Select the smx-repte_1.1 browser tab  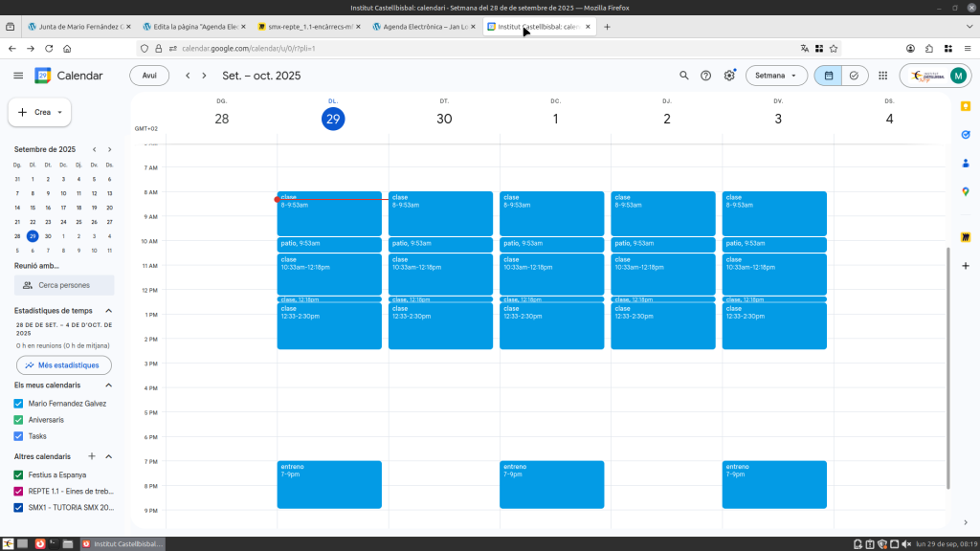click(x=311, y=27)
